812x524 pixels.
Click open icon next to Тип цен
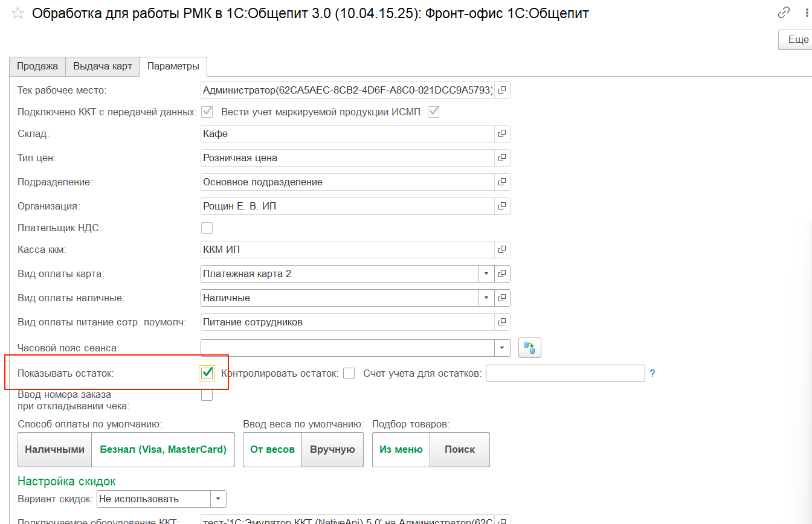click(502, 158)
